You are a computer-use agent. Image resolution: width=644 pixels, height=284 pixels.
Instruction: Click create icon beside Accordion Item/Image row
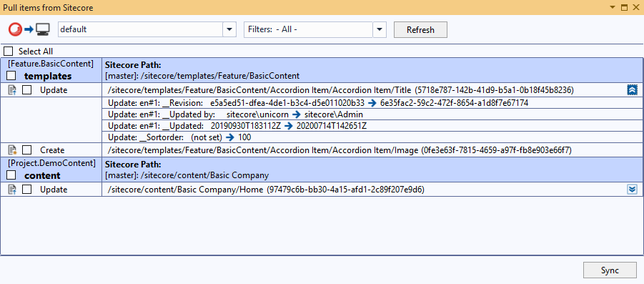[x=12, y=150]
